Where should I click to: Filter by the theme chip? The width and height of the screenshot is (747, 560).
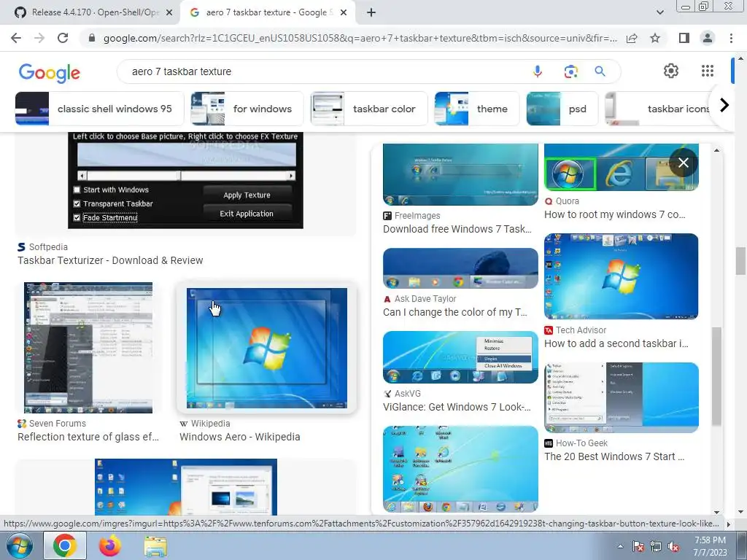477,109
